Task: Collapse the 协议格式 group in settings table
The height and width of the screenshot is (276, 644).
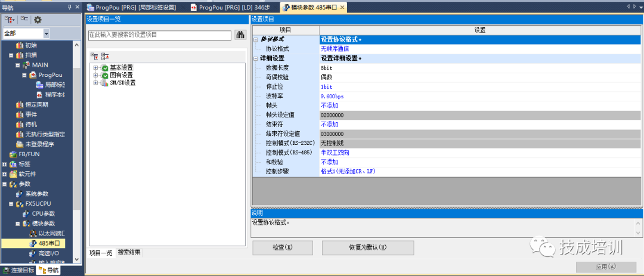Action: (x=256, y=39)
